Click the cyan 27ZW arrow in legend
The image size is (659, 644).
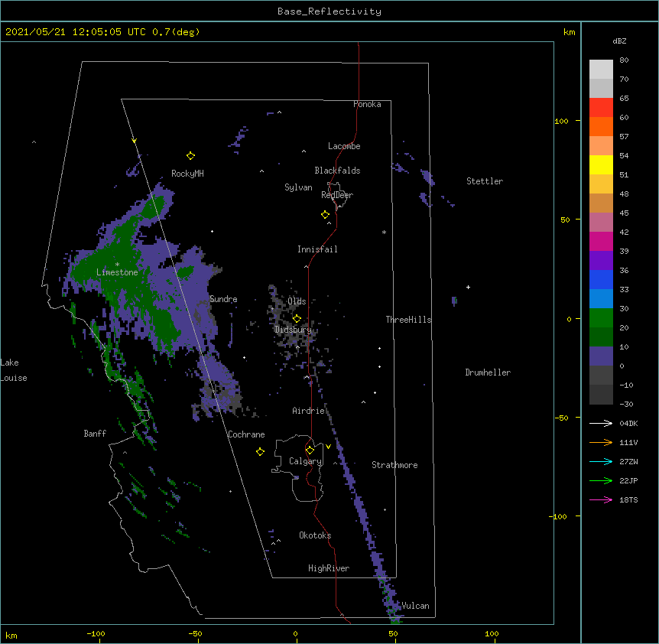(601, 461)
